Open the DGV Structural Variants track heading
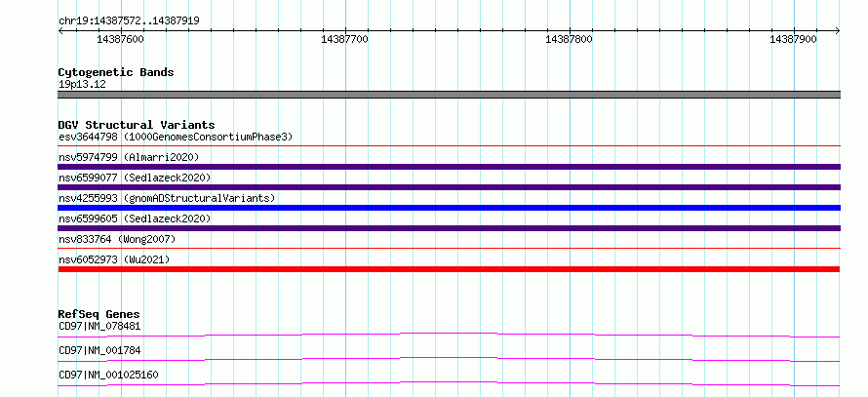This screenshot has width=868, height=397. point(137,125)
